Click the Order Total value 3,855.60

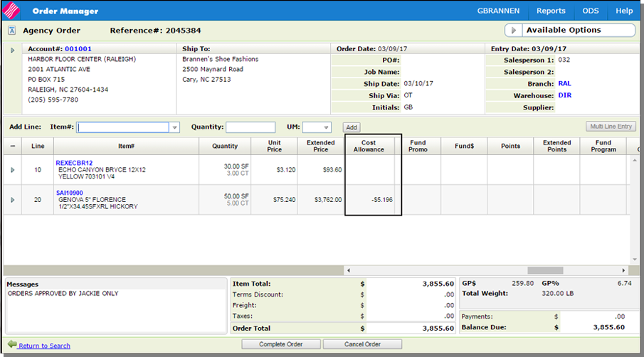pos(438,329)
